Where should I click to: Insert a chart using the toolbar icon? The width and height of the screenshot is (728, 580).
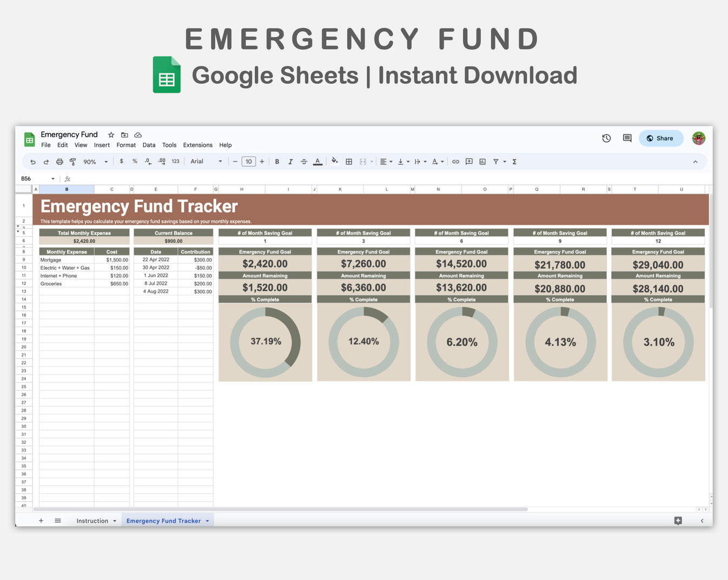click(482, 162)
